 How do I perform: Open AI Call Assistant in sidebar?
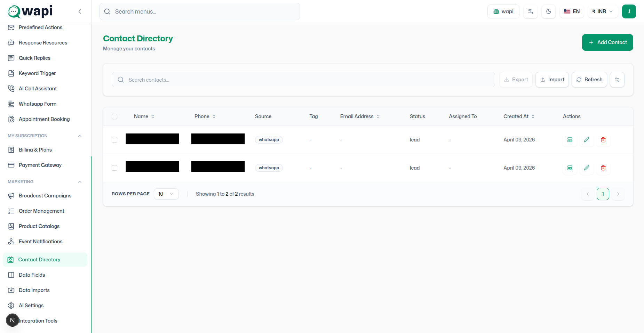click(45, 89)
